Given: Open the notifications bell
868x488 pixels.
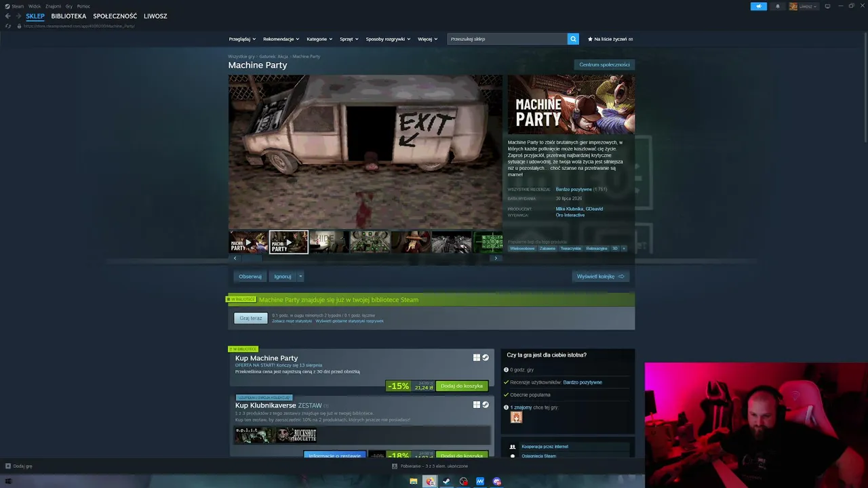Looking at the screenshot, I should tap(778, 6).
